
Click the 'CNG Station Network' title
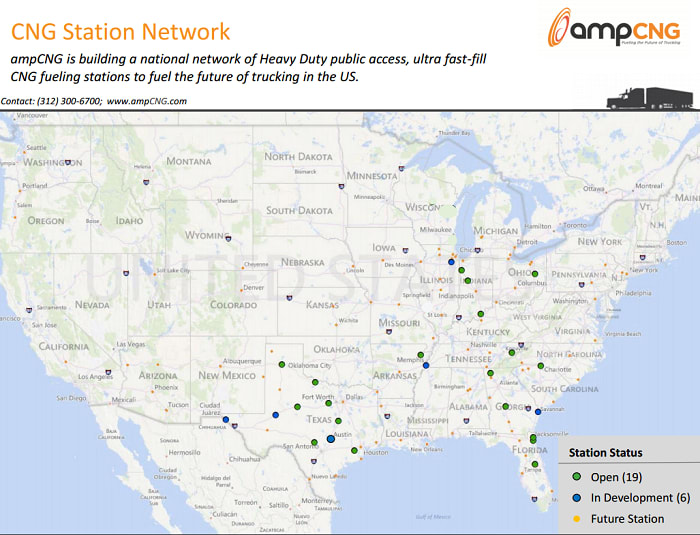pos(121,32)
